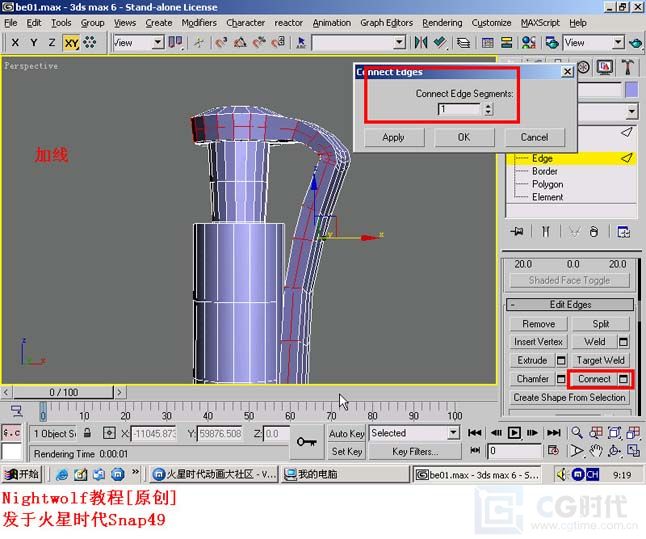
Task: Open the Display command panel tab
Action: (x=604, y=67)
